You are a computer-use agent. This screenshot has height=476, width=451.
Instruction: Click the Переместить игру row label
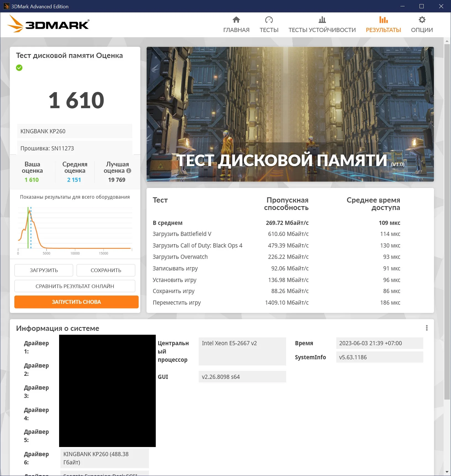[177, 303]
